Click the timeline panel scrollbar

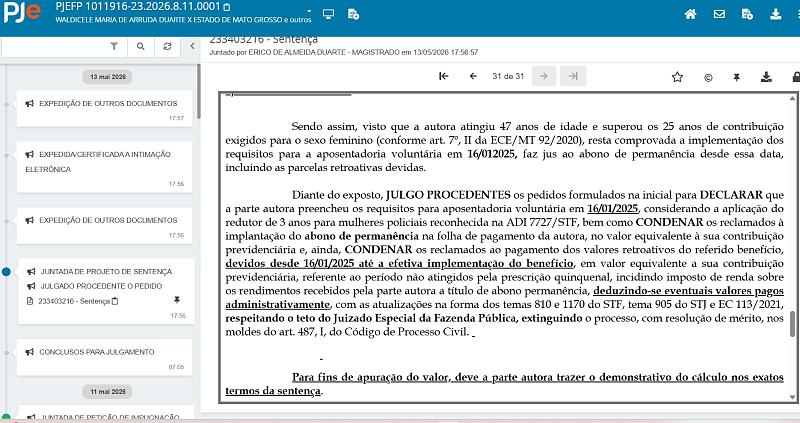198,92
